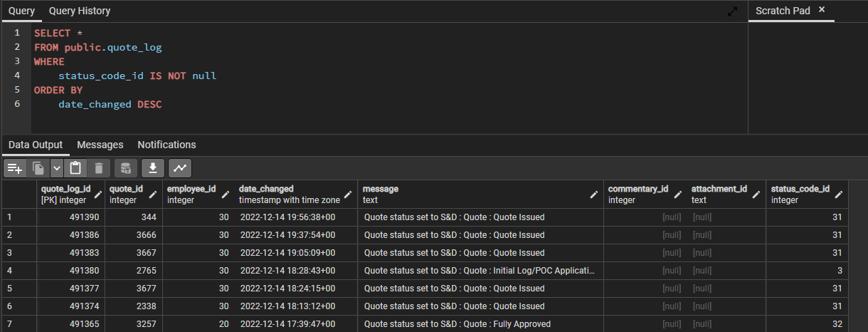Open the copy options dropdown arrow
This screenshot has height=332, width=868.
pos(57,168)
